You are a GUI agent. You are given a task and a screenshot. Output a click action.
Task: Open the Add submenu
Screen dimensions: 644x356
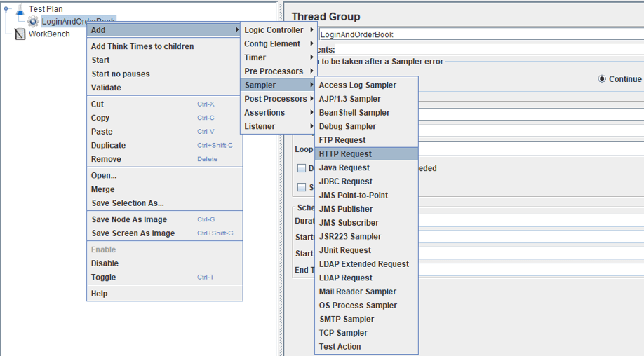coord(164,30)
